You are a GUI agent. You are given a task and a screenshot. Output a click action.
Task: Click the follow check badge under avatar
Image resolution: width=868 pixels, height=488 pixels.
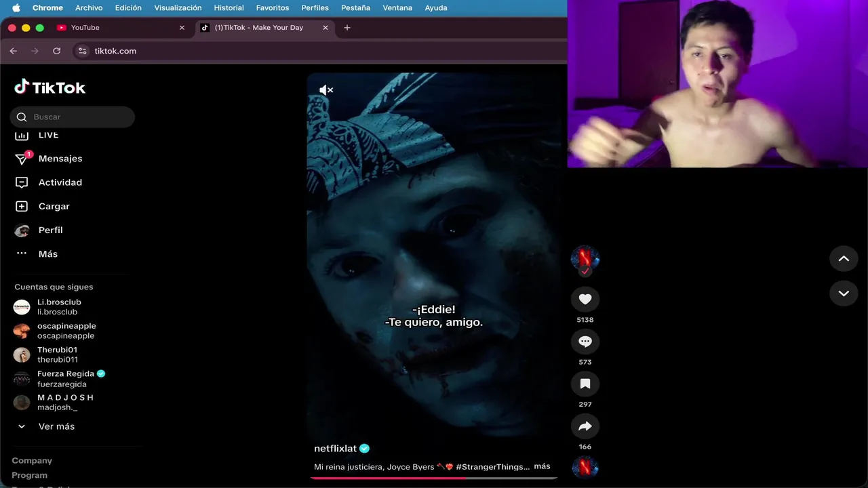coord(585,271)
